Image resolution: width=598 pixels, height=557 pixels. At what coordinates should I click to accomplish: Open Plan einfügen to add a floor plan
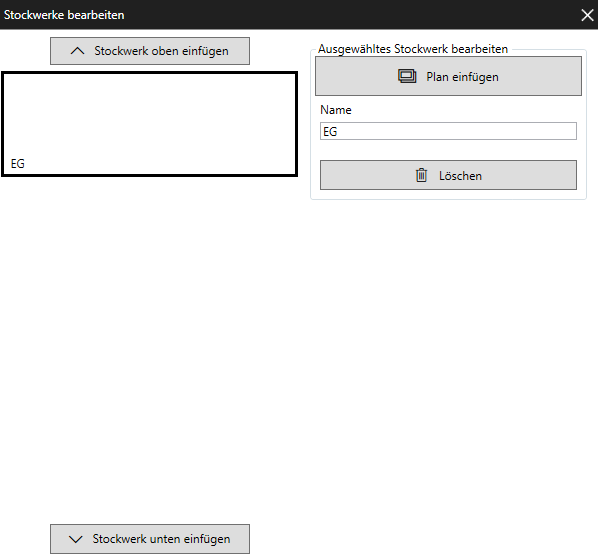click(x=448, y=76)
